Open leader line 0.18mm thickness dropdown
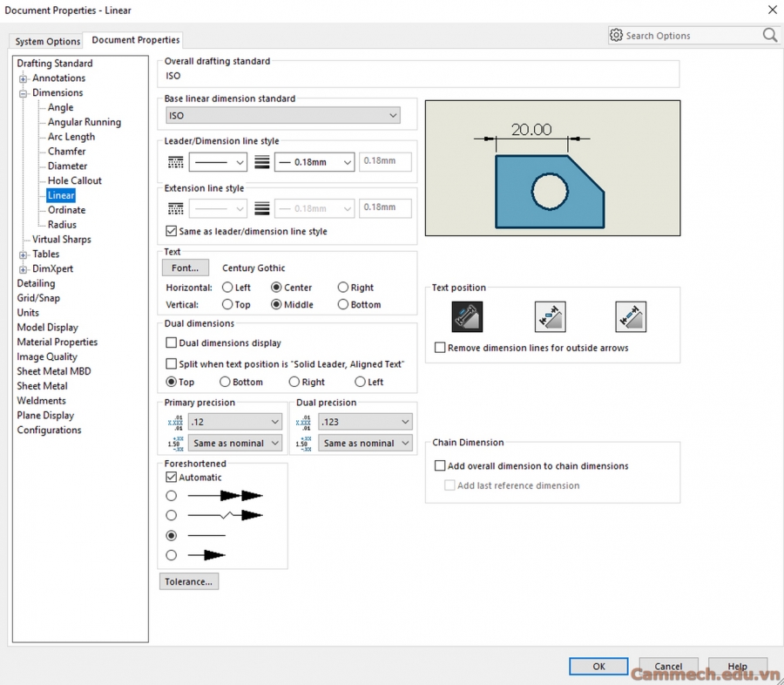 click(314, 162)
